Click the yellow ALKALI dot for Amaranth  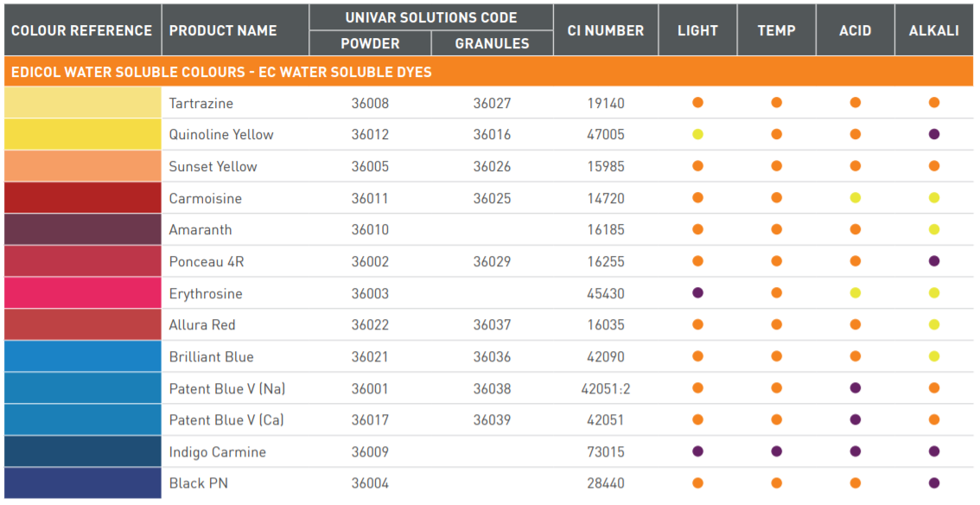(933, 229)
